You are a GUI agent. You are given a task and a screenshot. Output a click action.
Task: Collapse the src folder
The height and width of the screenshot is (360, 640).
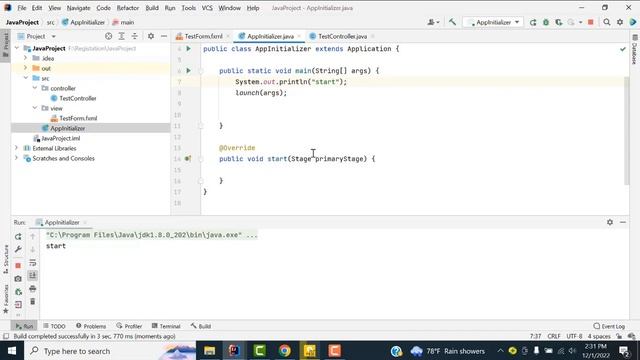26,78
